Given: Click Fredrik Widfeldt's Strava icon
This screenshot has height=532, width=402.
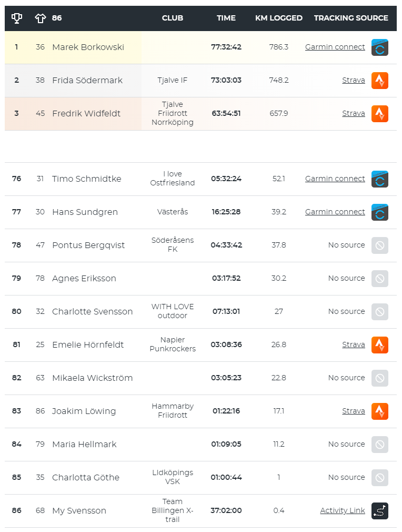Looking at the screenshot, I should pyautogui.click(x=379, y=114).
